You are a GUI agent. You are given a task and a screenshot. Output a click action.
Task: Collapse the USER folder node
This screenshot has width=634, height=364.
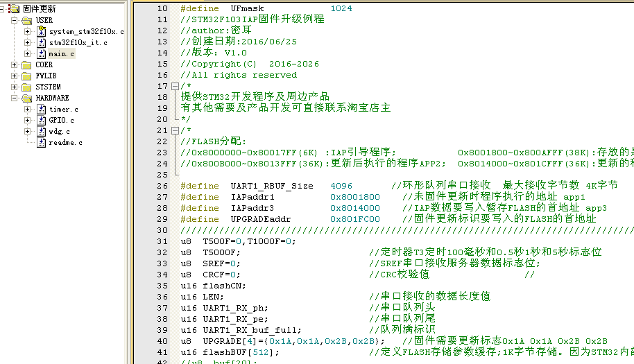(x=14, y=20)
